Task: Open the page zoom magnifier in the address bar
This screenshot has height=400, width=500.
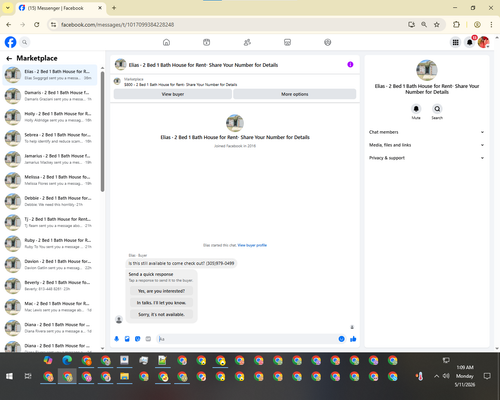Action: coord(424,25)
